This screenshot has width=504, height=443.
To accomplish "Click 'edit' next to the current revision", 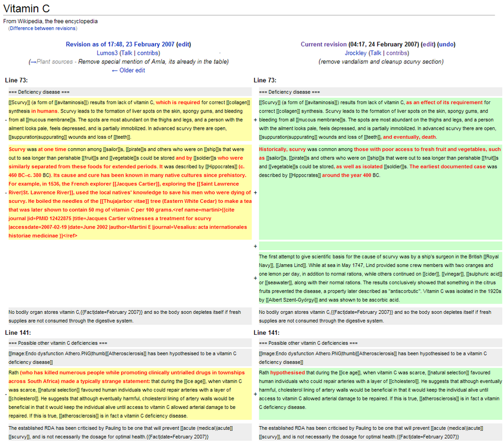I will 428,45.
